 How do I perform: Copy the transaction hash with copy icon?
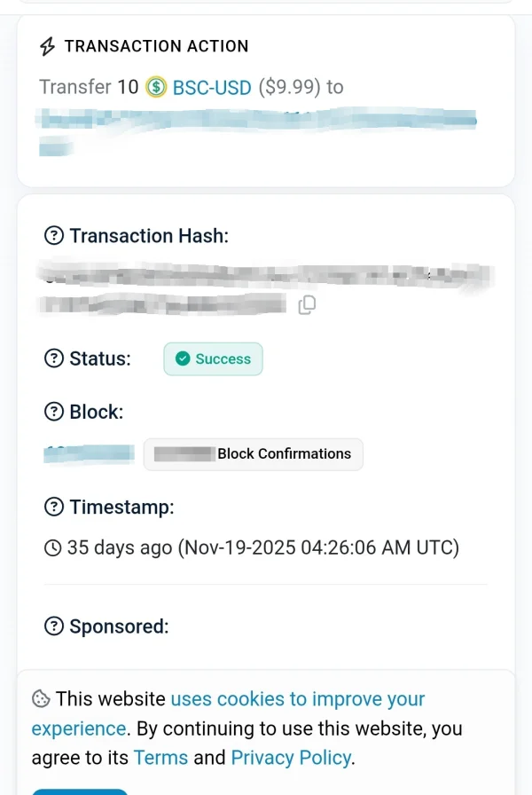[307, 305]
